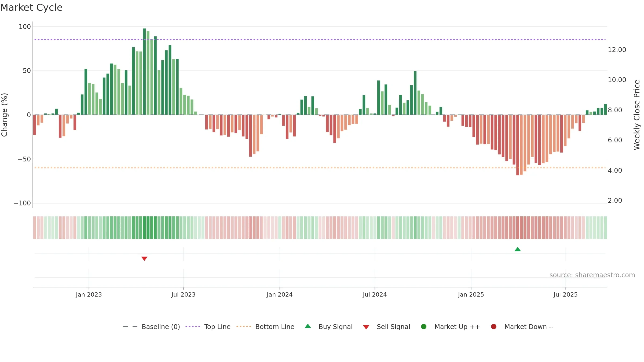Click the 'Change (%)' y-axis title
Image resolution: width=644 pixels, height=362 pixels.
4,115
